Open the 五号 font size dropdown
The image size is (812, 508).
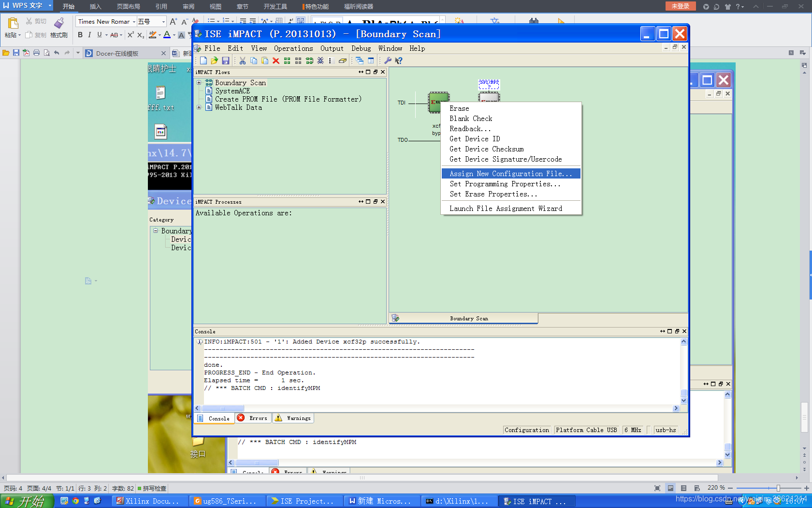click(163, 22)
